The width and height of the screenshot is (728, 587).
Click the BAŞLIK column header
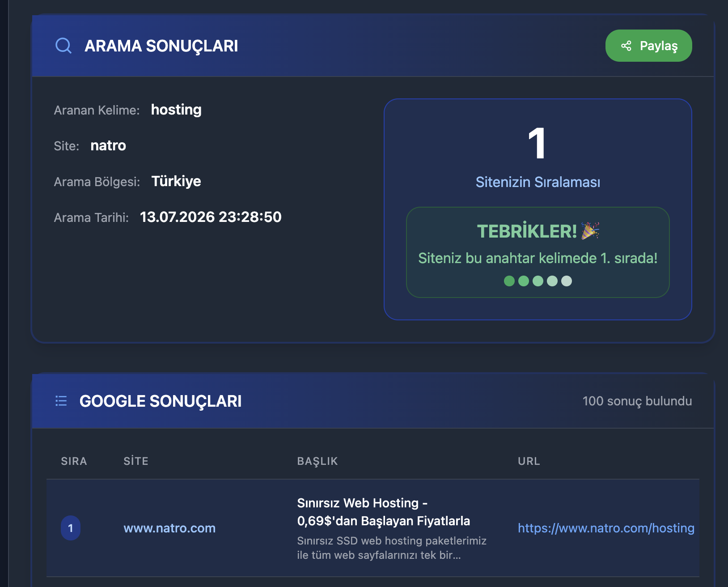click(x=317, y=461)
